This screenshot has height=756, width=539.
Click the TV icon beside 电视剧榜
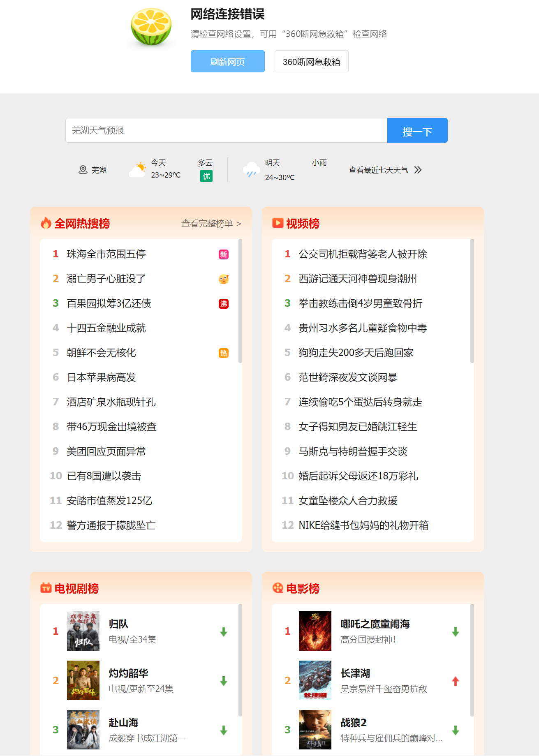click(x=46, y=588)
